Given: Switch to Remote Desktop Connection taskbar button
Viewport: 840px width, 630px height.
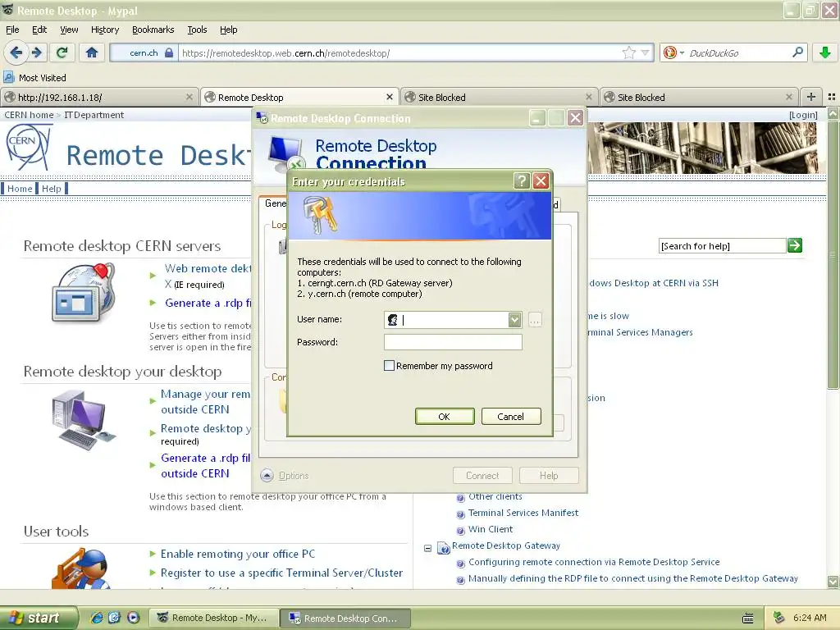Looking at the screenshot, I should (x=346, y=618).
